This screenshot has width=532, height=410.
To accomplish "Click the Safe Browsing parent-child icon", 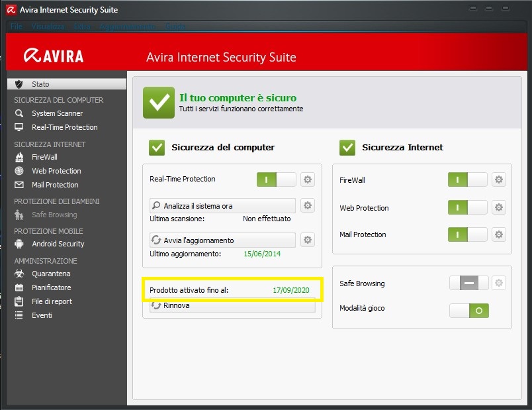I will pyautogui.click(x=19, y=215).
